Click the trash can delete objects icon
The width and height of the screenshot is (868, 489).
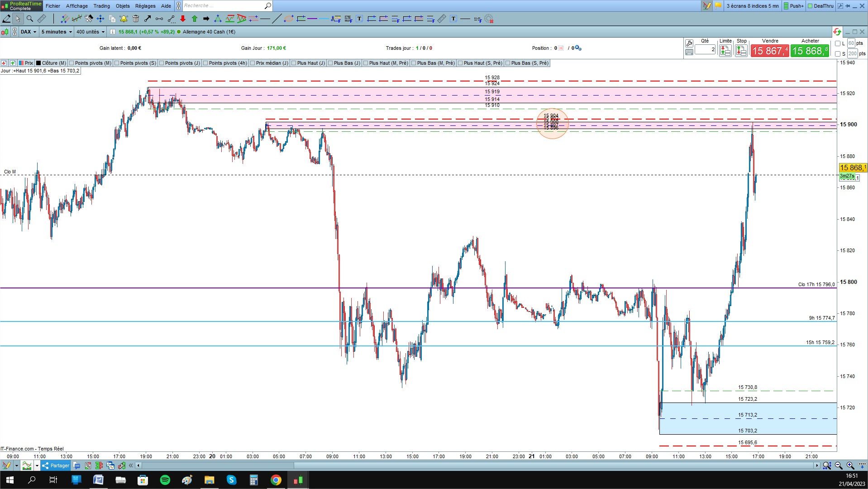136,19
